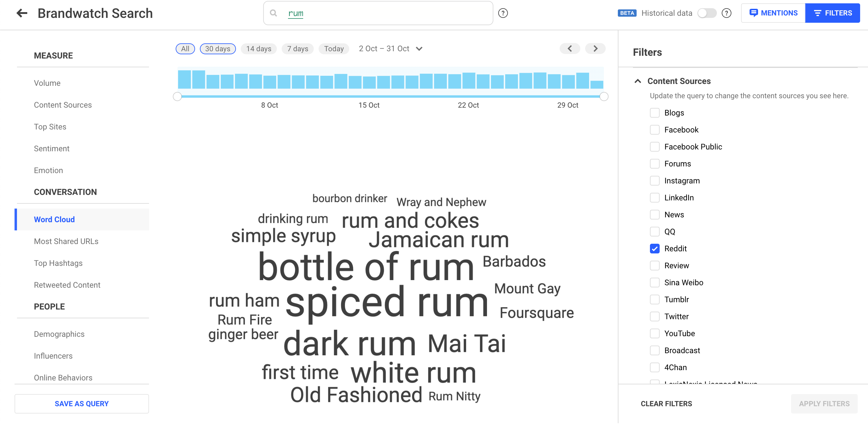Click 'Wray and Nephew' phrase

click(x=441, y=202)
